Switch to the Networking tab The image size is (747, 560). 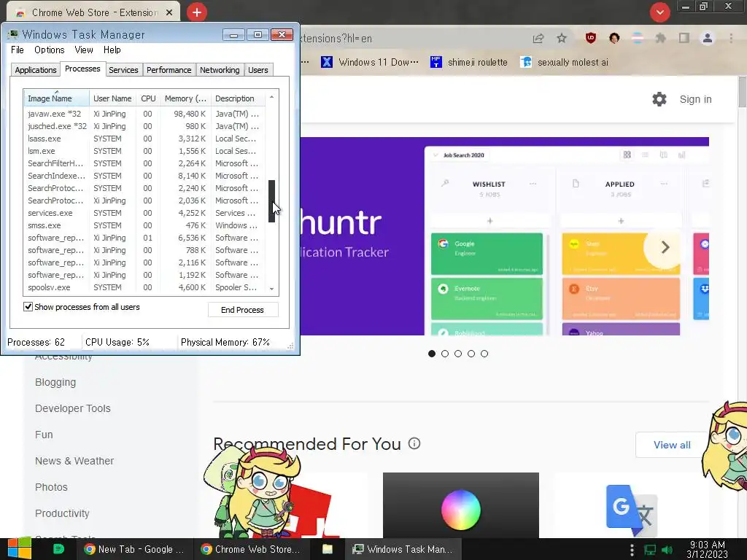coord(220,70)
